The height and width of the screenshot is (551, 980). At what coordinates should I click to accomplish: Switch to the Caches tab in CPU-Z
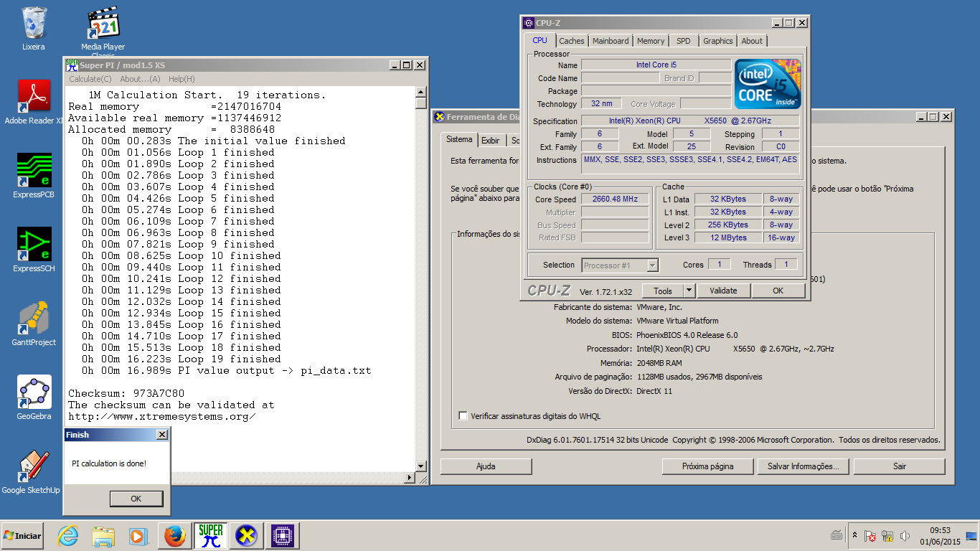(x=572, y=41)
